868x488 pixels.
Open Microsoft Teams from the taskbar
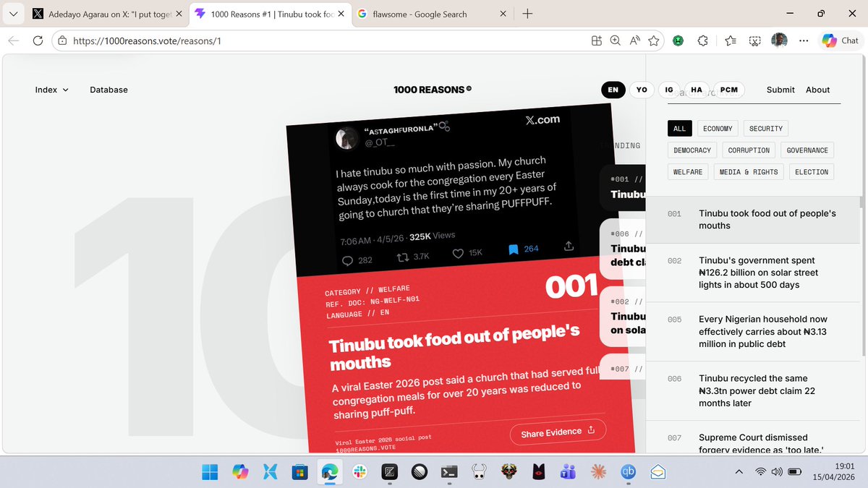[x=567, y=472]
